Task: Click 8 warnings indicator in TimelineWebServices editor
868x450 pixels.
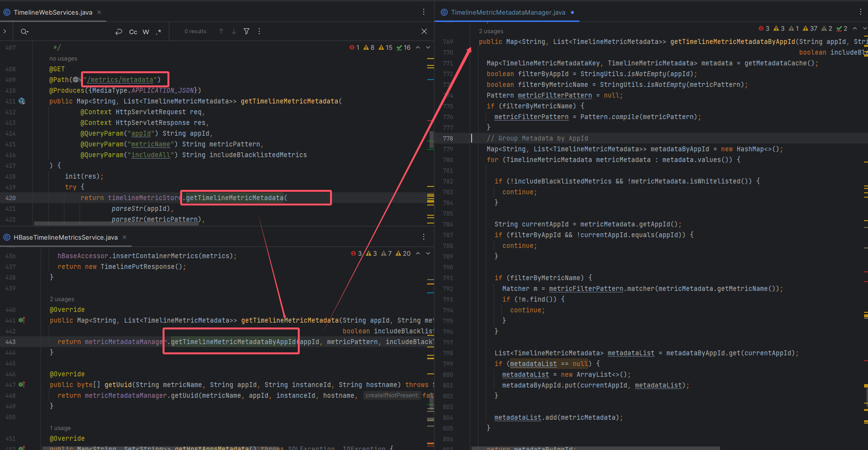Action: [x=369, y=47]
